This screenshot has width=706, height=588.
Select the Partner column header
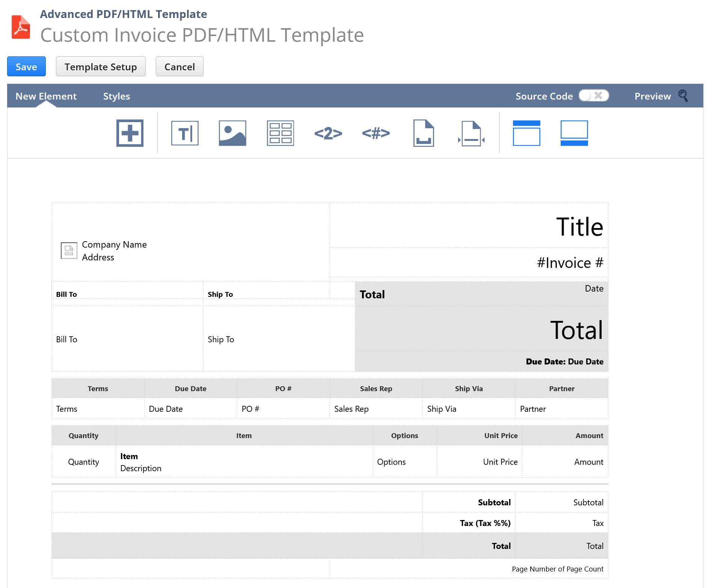click(x=562, y=388)
